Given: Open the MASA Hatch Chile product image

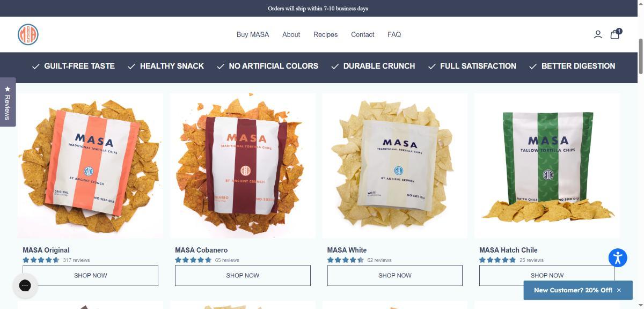Looking at the screenshot, I should coord(547,166).
